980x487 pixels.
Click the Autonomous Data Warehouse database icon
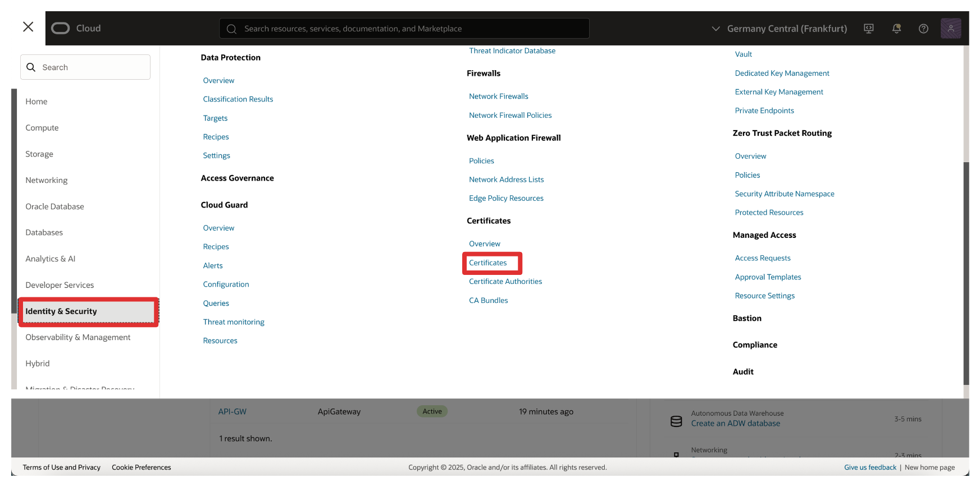[x=676, y=421]
